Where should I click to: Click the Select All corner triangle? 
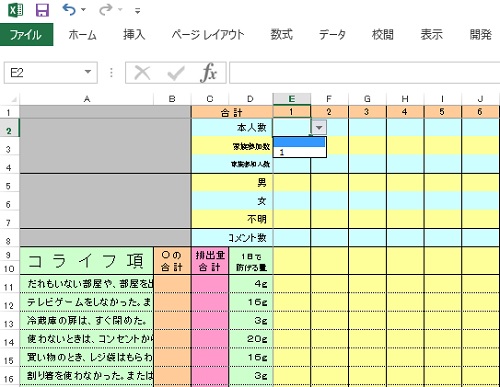point(13,99)
